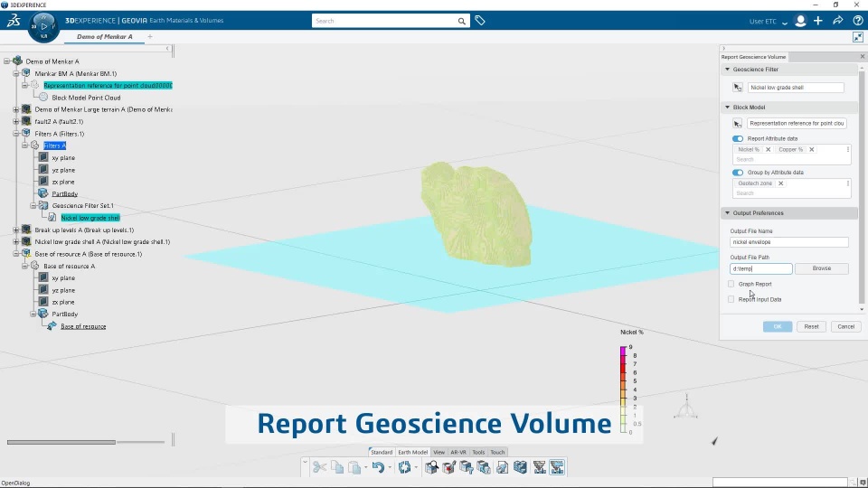Select Nickel low grade shell tree item

pos(90,218)
